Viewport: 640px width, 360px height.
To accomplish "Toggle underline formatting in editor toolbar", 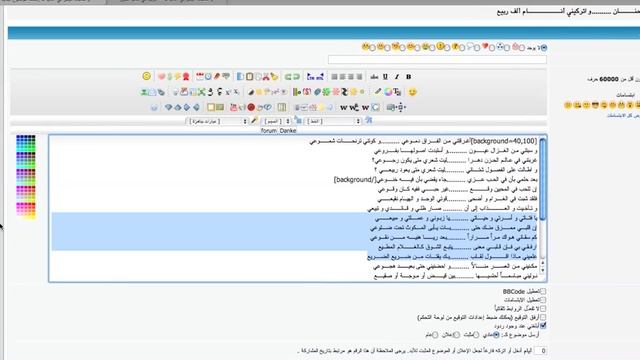I will coord(385,76).
